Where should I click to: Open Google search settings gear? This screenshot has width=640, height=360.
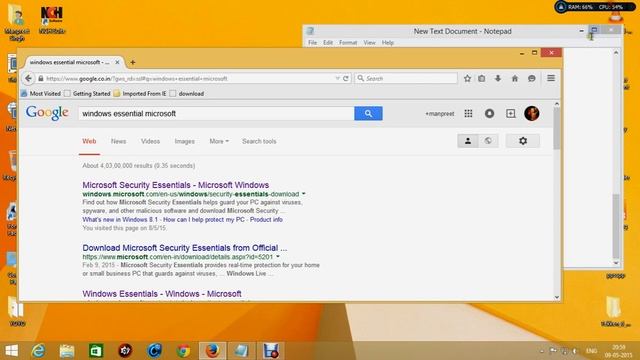pyautogui.click(x=523, y=141)
